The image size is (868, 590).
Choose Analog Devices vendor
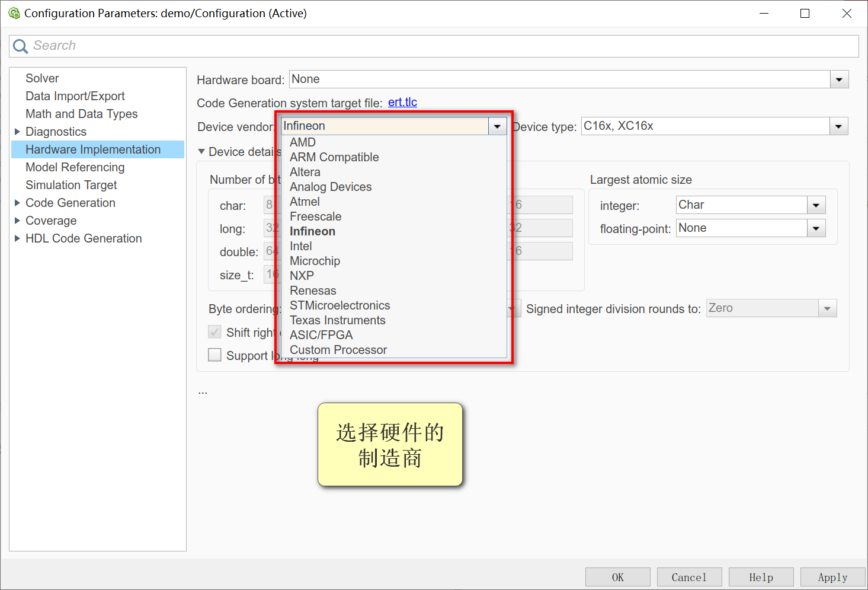pyautogui.click(x=331, y=187)
